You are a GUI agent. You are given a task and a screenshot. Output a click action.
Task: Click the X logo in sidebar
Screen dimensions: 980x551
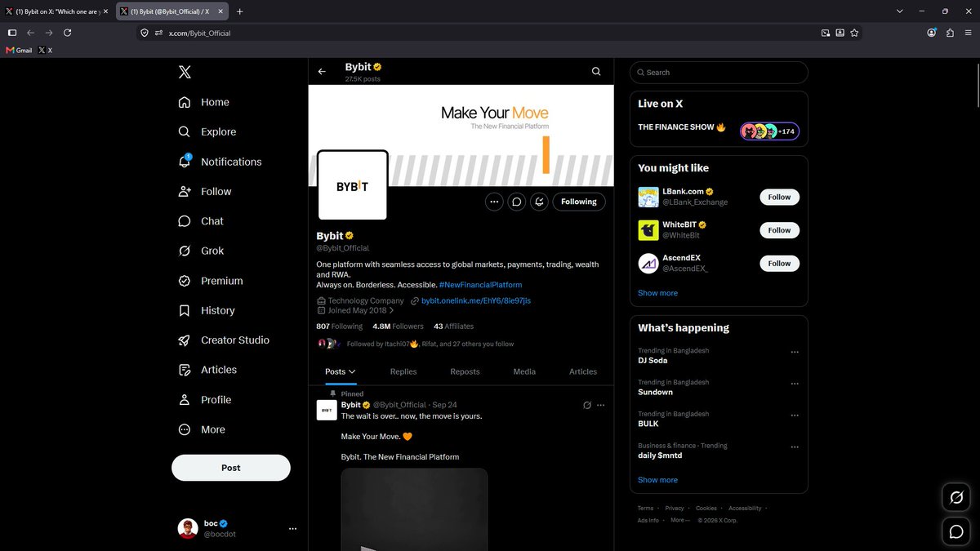click(x=185, y=73)
